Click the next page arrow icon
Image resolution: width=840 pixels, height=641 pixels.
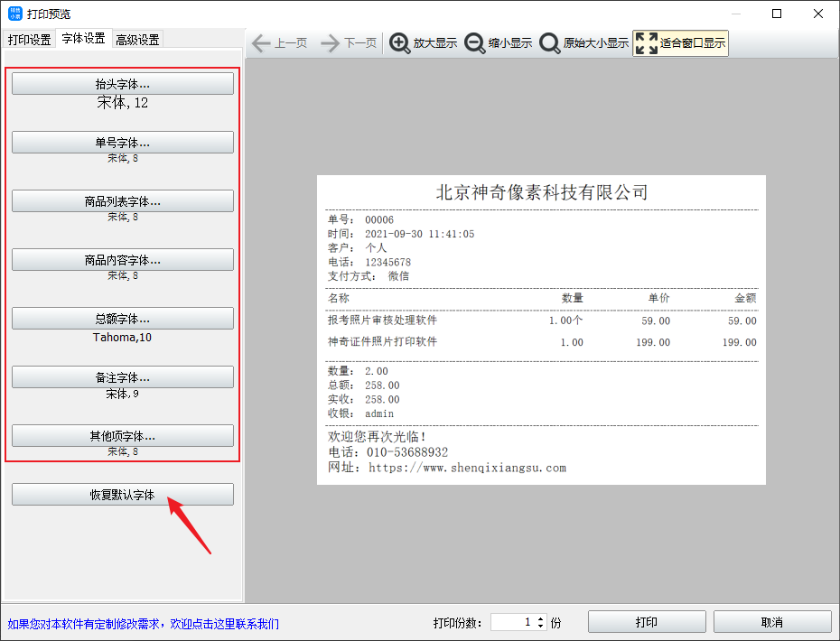coord(330,42)
